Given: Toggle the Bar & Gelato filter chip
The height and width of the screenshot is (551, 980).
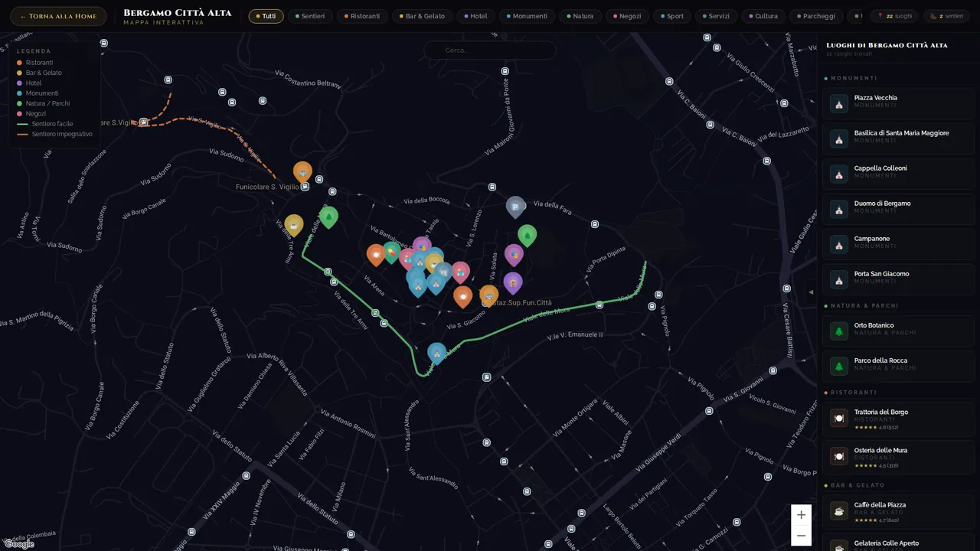Looking at the screenshot, I should 422,16.
